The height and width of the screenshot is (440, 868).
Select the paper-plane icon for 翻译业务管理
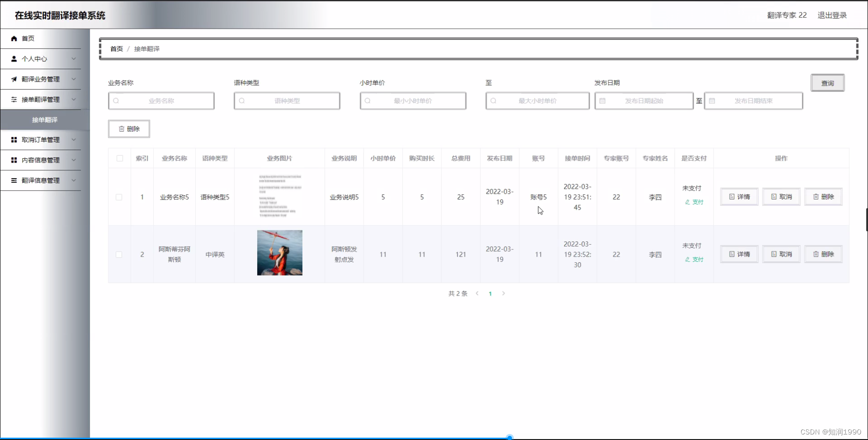tap(14, 79)
